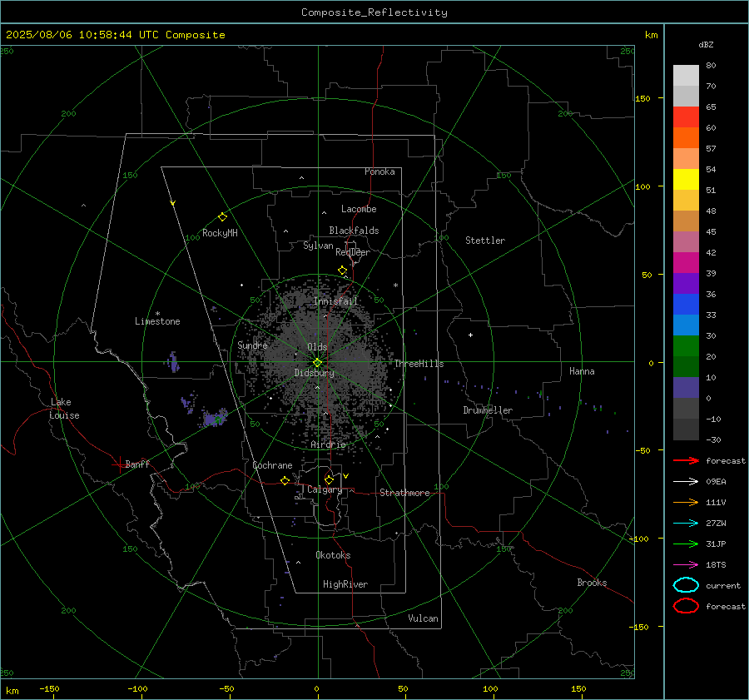Viewport: 749px width, 700px height.
Task: Select the bright green 20–30 dBZ swatch
Action: (686, 346)
